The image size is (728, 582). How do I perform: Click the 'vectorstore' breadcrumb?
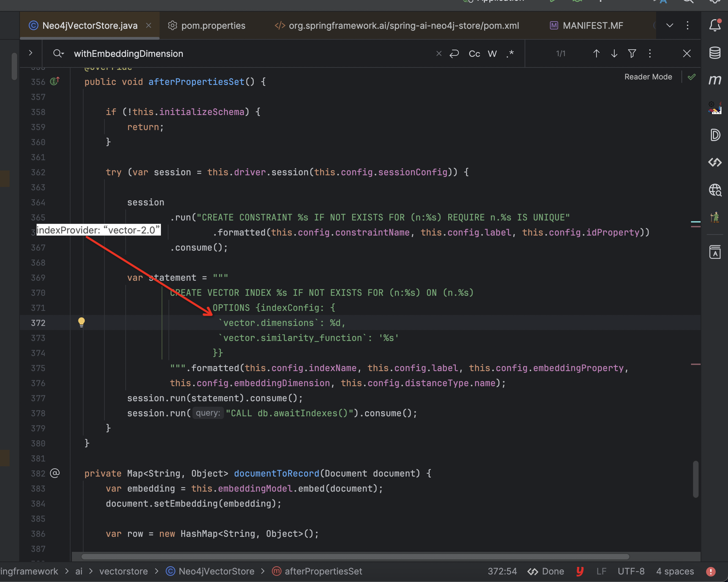(124, 571)
